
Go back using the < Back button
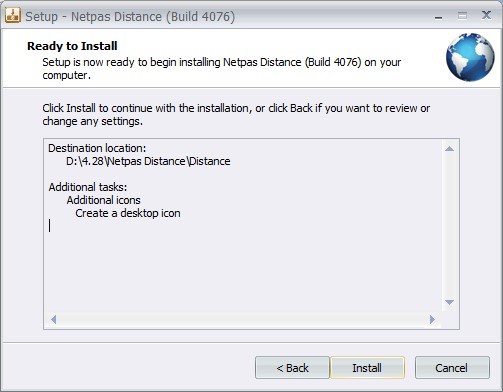[292, 368]
